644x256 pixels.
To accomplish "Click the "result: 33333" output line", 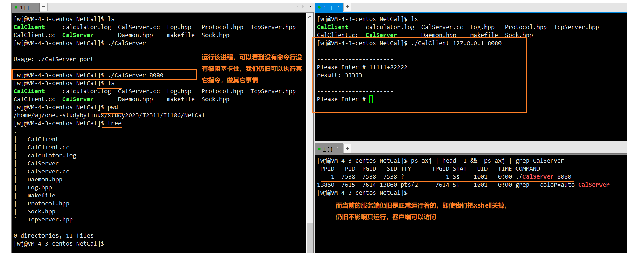I will (340, 75).
